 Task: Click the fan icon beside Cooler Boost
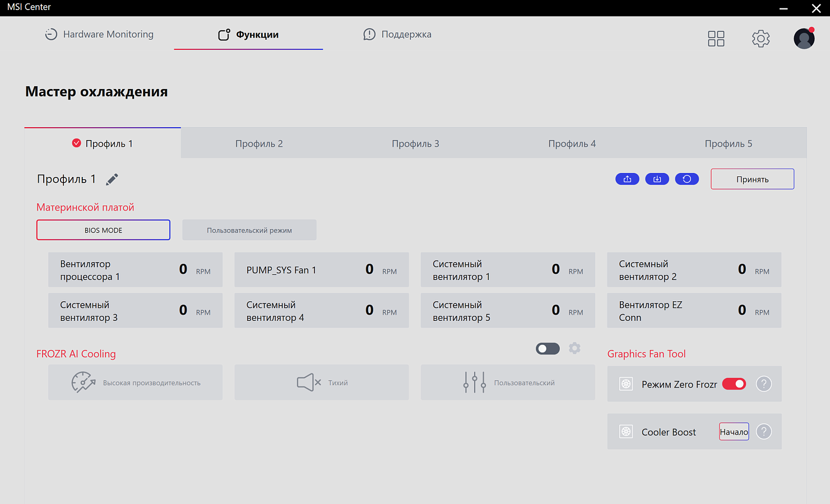pyautogui.click(x=626, y=431)
